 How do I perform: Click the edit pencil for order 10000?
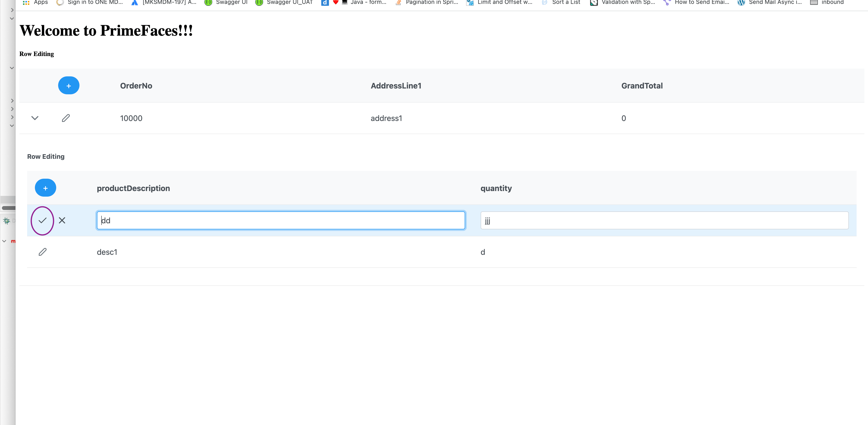click(66, 118)
